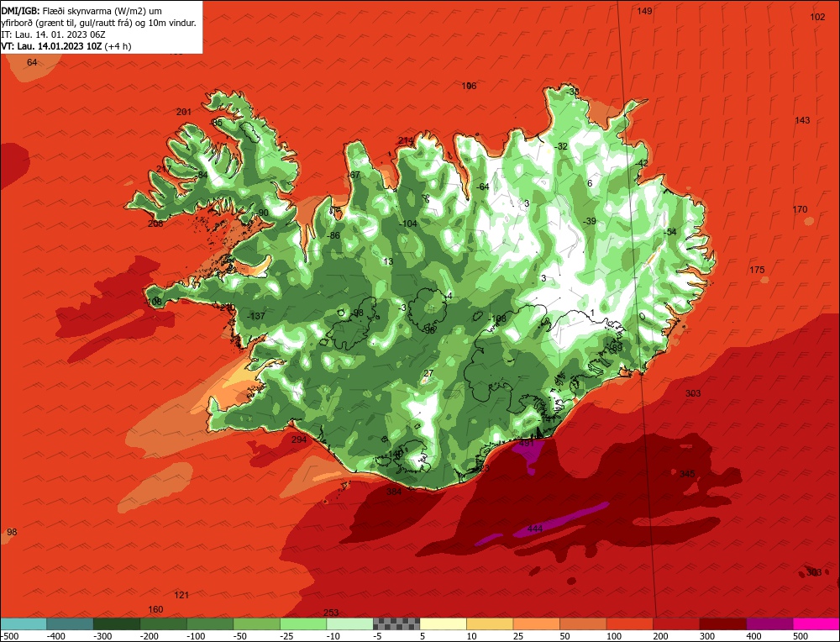The width and height of the screenshot is (840, 642).
Task: Click the map value '64' below the title box
Action: point(32,62)
